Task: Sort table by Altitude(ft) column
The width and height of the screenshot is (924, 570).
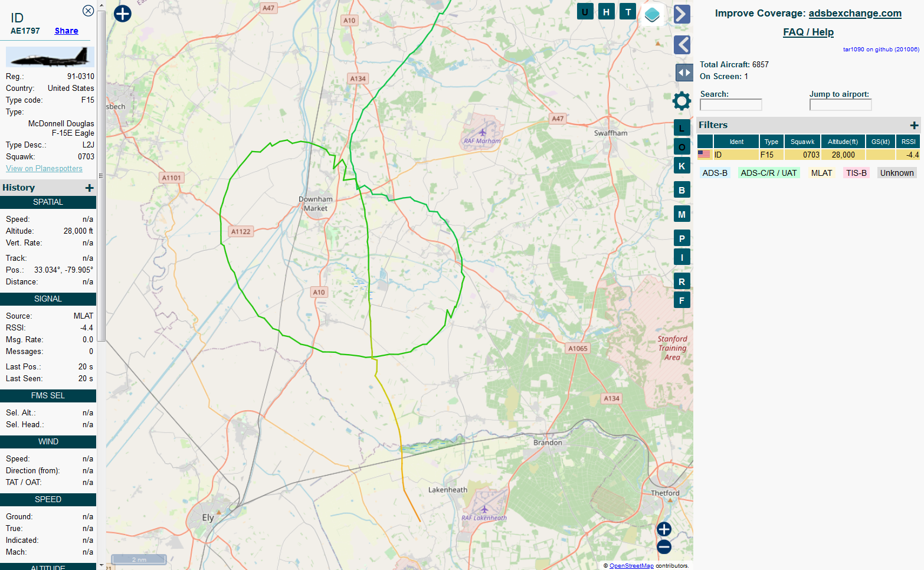Action: pos(843,142)
